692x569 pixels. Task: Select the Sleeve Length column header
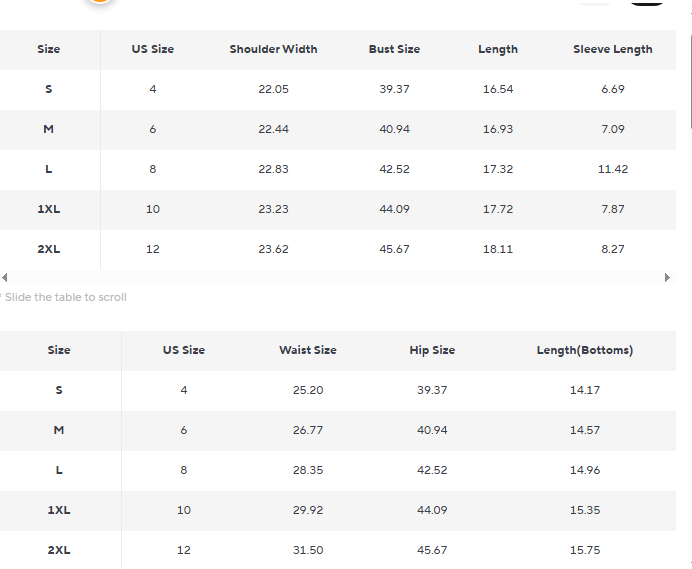tap(612, 49)
